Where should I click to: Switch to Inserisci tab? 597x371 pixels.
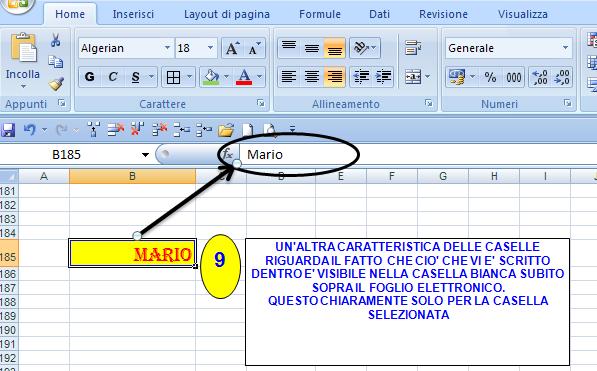(133, 14)
